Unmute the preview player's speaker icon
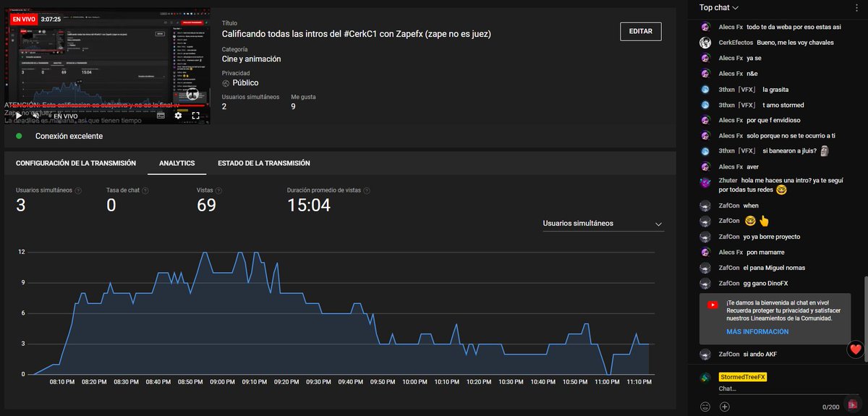The width and height of the screenshot is (868, 416). pos(35,115)
